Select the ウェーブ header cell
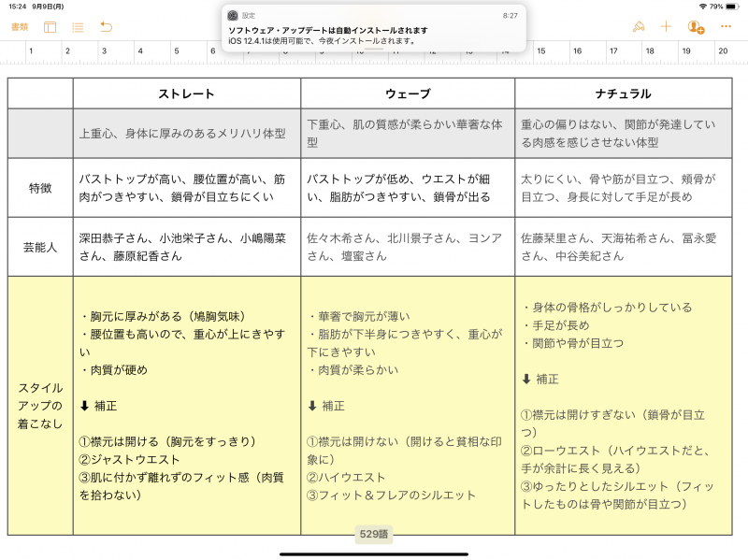 [x=408, y=93]
